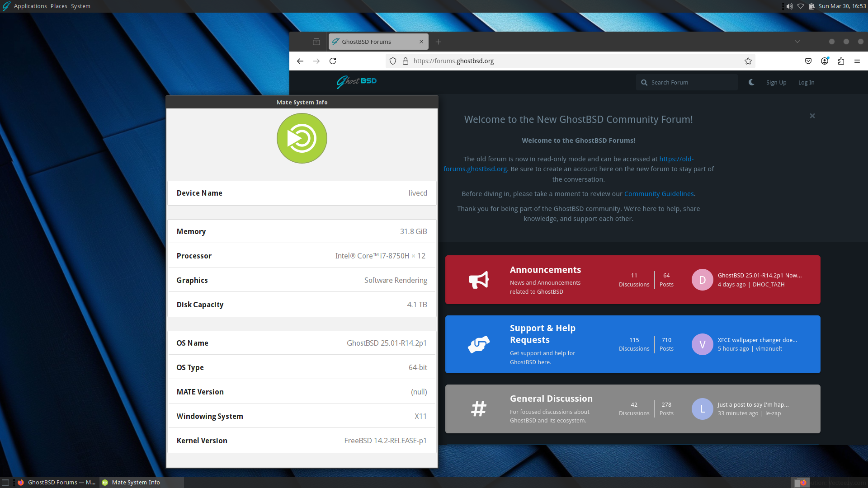Click the L user avatar

coord(703,409)
